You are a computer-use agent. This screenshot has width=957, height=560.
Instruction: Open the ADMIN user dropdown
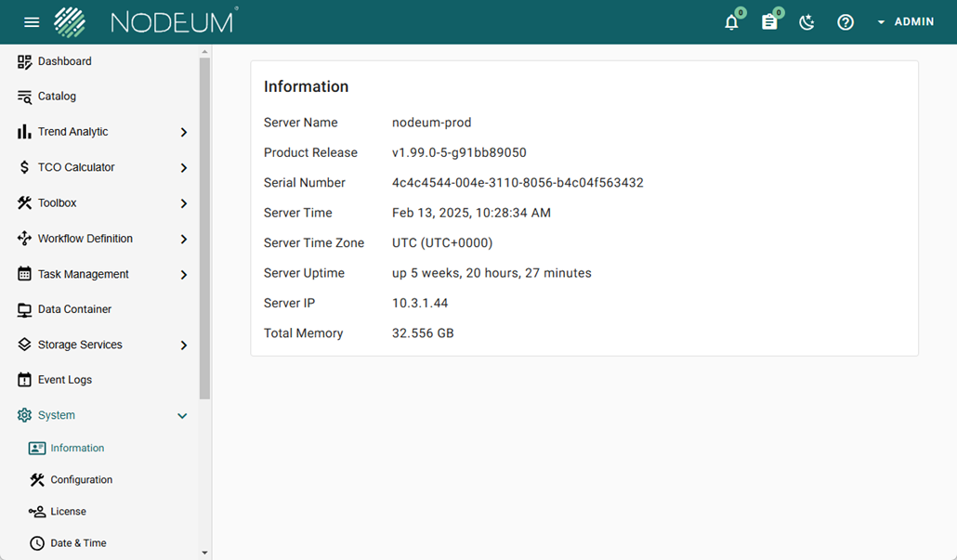(906, 22)
